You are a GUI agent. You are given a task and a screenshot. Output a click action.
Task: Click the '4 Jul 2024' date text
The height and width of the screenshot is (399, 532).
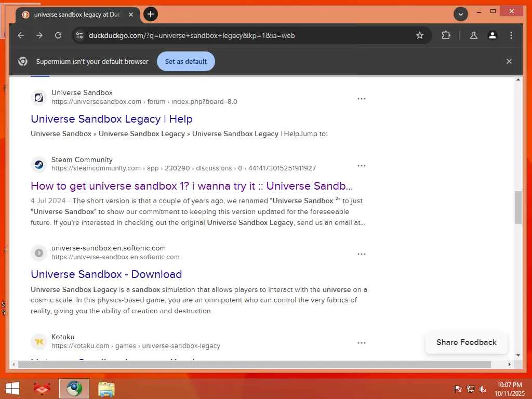(x=48, y=201)
